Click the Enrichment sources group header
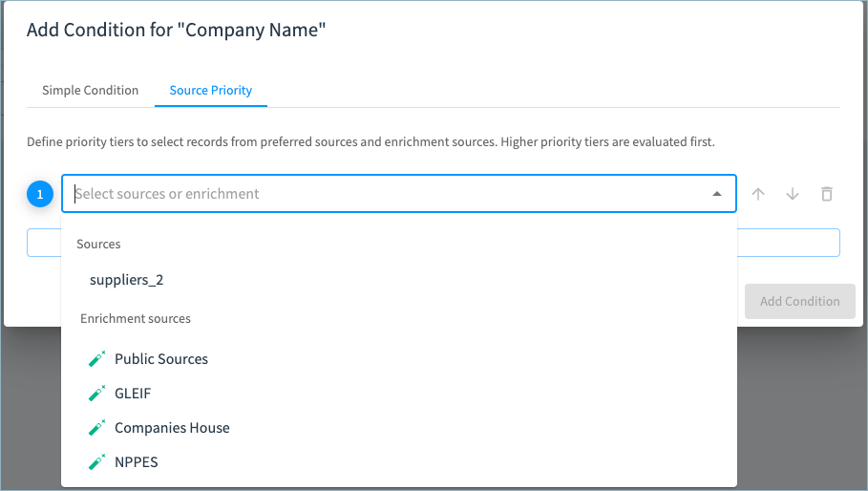868x491 pixels. coord(135,318)
